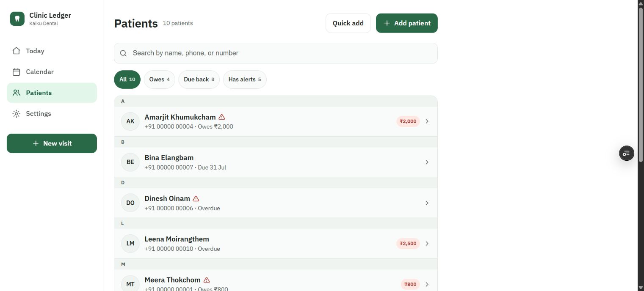Click '+91 00000 00007 · Due 31 Jul' text
Viewport: 644px width, 291px height.
(x=185, y=167)
